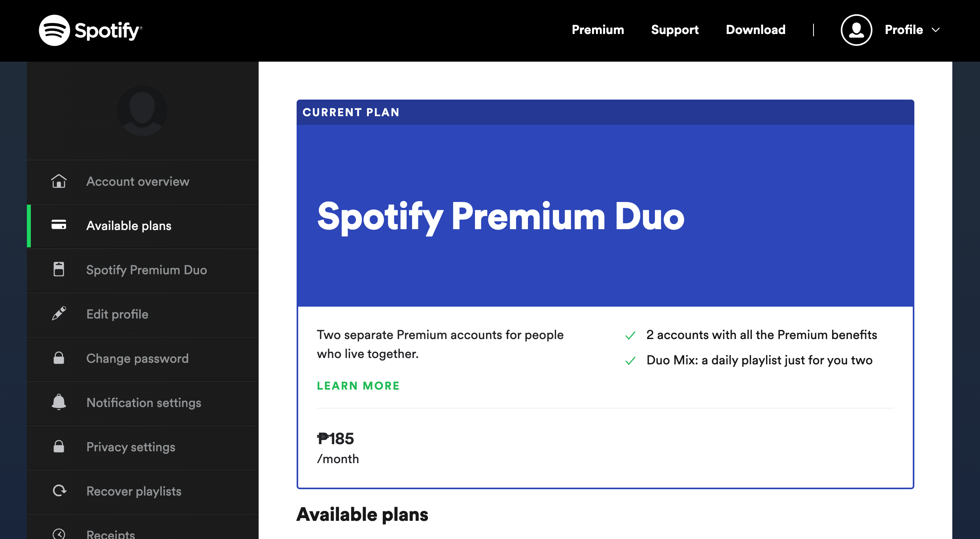Image resolution: width=980 pixels, height=539 pixels.
Task: Select the Edit profile pencil icon
Action: coord(59,314)
